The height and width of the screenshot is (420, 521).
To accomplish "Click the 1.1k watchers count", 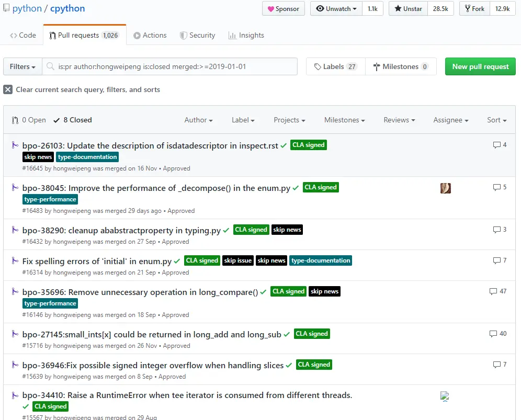I will coord(372,9).
